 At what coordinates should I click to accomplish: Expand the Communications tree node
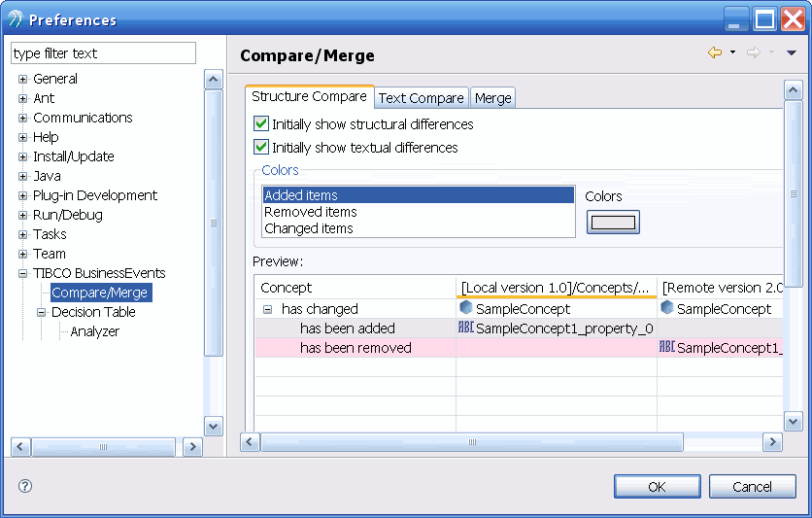[22, 119]
